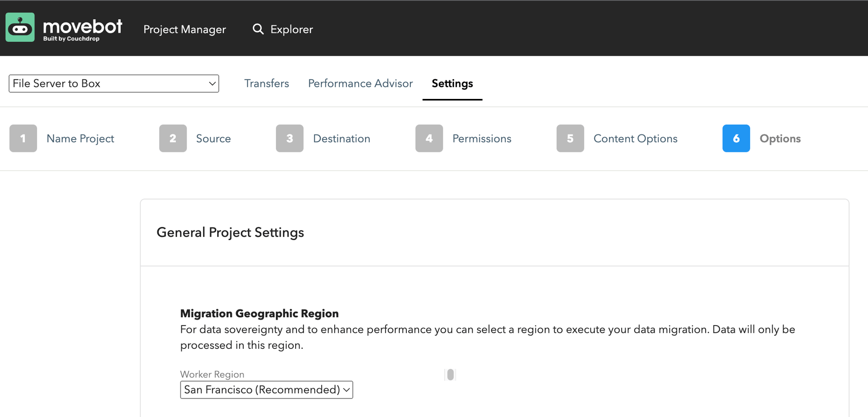Flip the switch beside Worker Region
This screenshot has height=417, width=868.
(450, 375)
